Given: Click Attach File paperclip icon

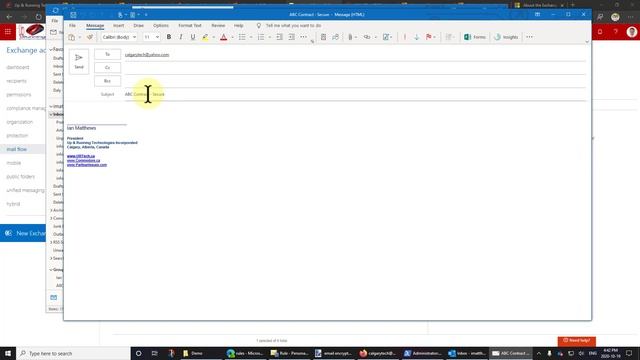Looking at the screenshot, I should (x=350, y=37).
